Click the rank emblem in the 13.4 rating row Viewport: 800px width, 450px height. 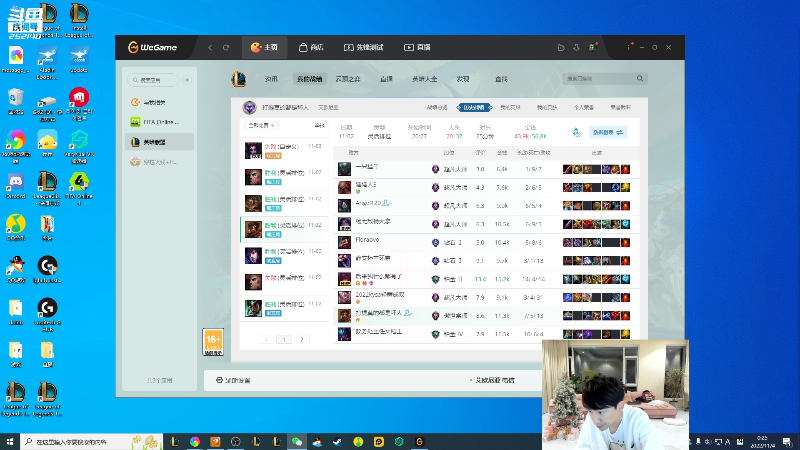coord(435,280)
